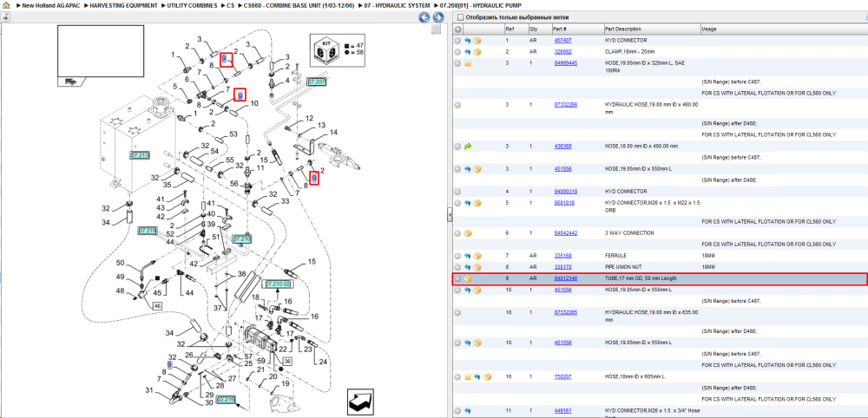Open part number link 326082
This screenshot has width=868, height=418.
(x=563, y=51)
